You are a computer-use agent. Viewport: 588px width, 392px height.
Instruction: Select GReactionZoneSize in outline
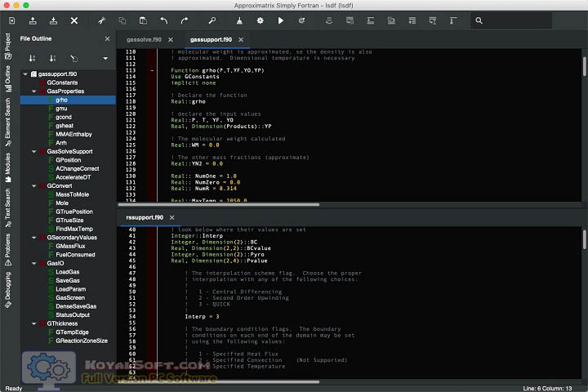pyautogui.click(x=82, y=341)
